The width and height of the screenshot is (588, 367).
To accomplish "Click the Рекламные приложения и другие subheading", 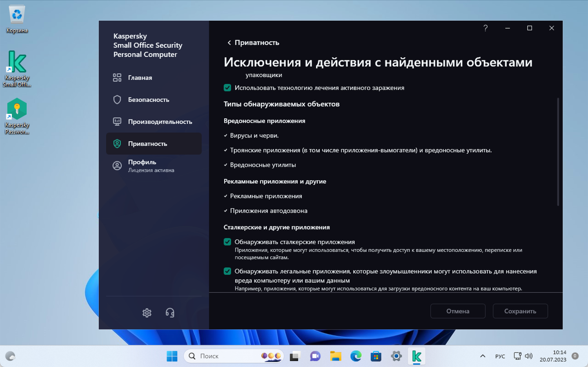I will point(275,181).
